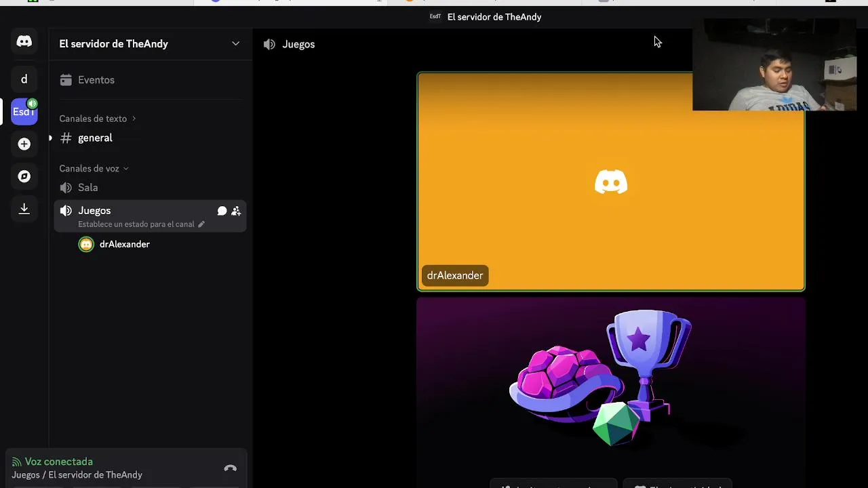Collapse the Canales de voz category
868x488 pixels.
(94, 168)
